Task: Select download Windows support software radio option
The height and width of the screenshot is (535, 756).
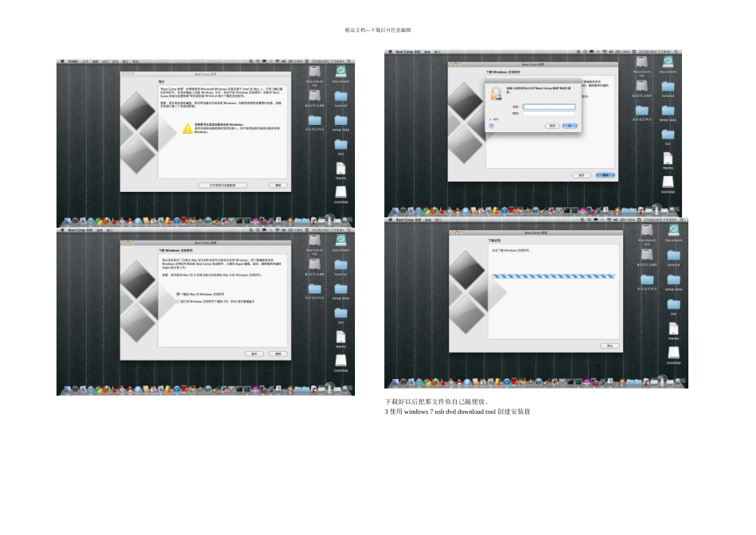Action: 178,294
